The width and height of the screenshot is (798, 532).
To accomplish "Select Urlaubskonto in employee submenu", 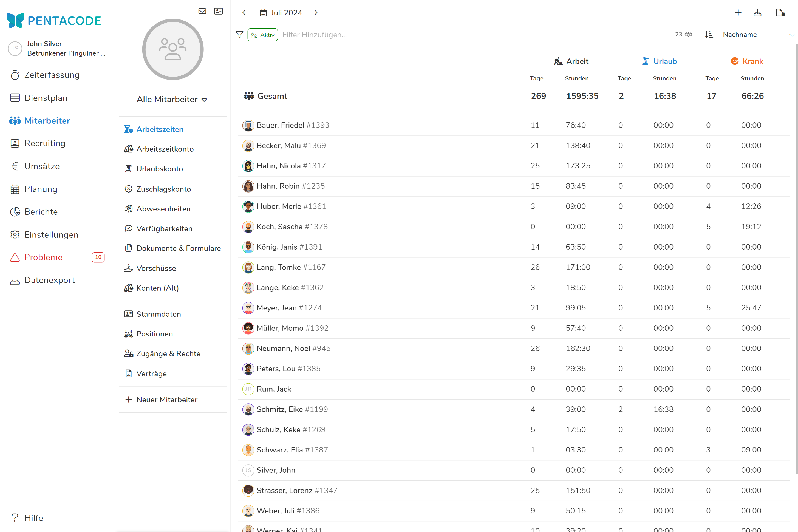I will (160, 169).
